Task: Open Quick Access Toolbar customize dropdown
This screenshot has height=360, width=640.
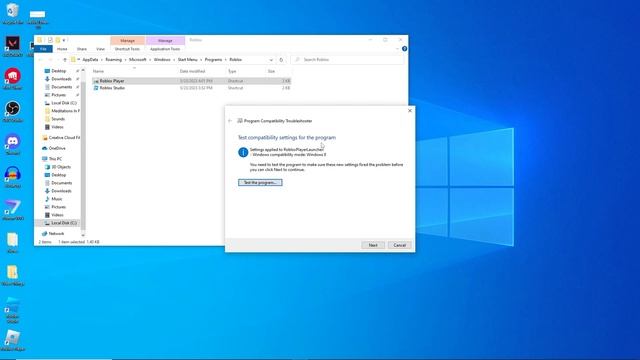Action: (x=64, y=40)
